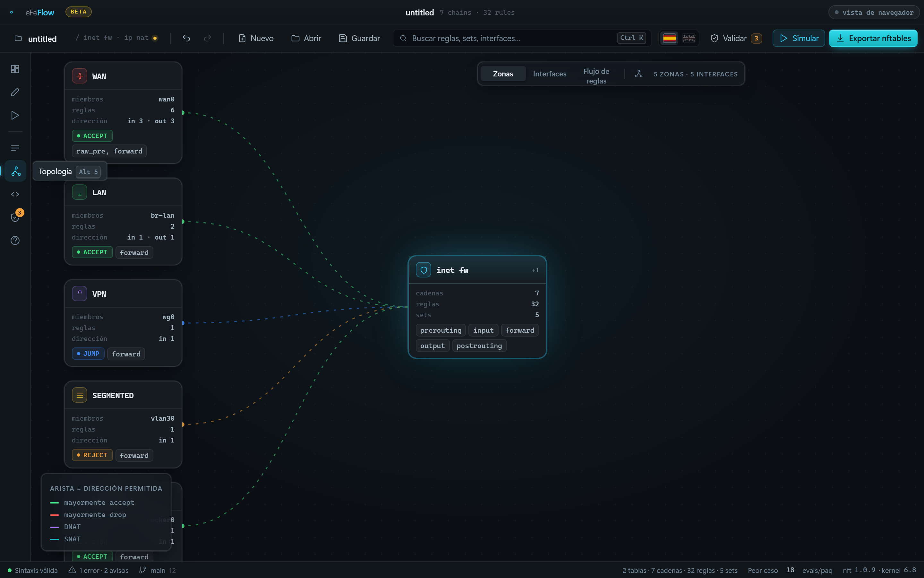Switch to the Interfaces tab
924x578 pixels.
pyautogui.click(x=550, y=74)
